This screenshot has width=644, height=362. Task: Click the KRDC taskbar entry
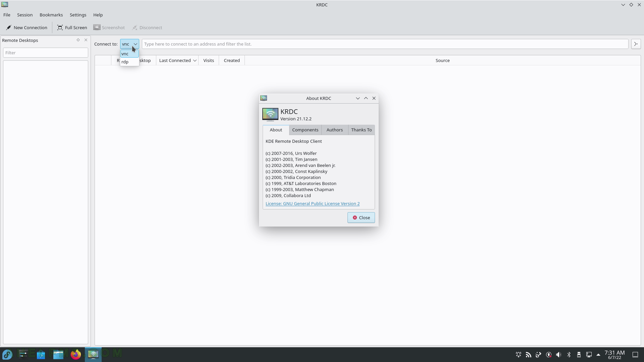(93, 354)
